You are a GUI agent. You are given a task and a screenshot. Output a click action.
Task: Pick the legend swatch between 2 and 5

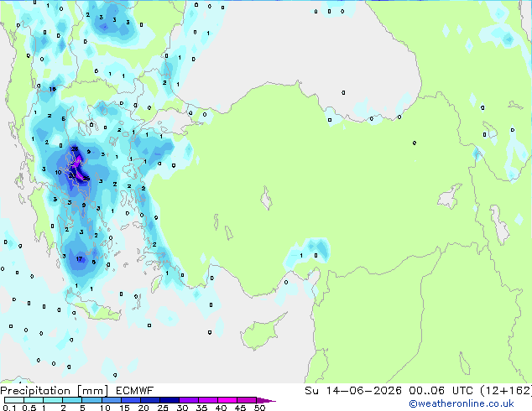pyautogui.click(x=72, y=400)
